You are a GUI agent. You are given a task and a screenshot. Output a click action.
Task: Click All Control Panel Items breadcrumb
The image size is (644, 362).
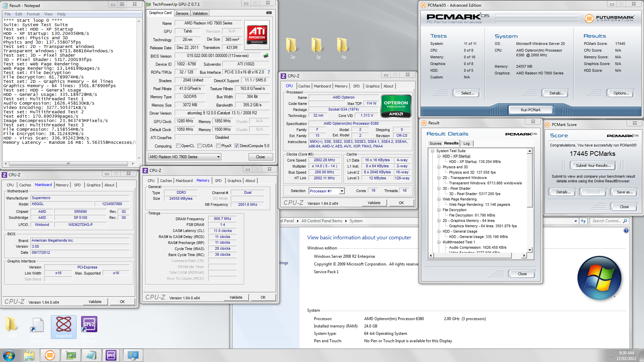coord(321,221)
